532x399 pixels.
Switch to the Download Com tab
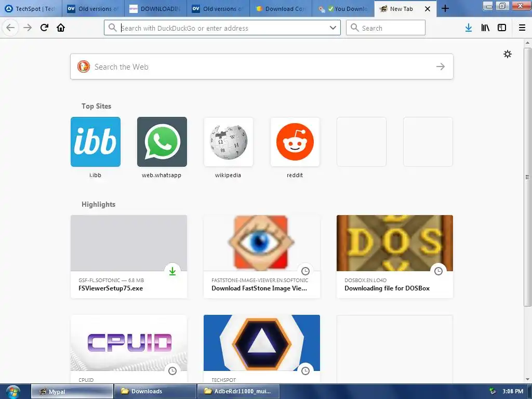pos(280,9)
